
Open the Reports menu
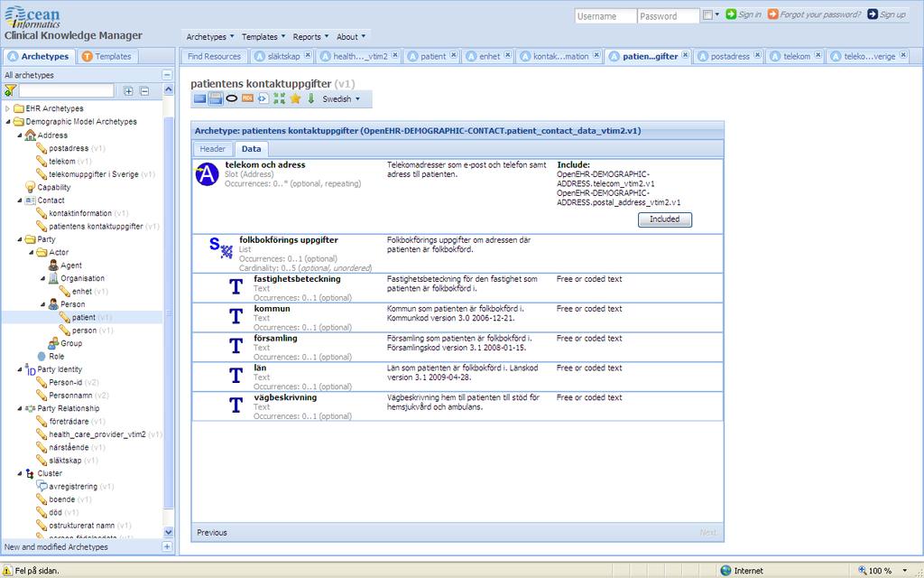click(310, 36)
